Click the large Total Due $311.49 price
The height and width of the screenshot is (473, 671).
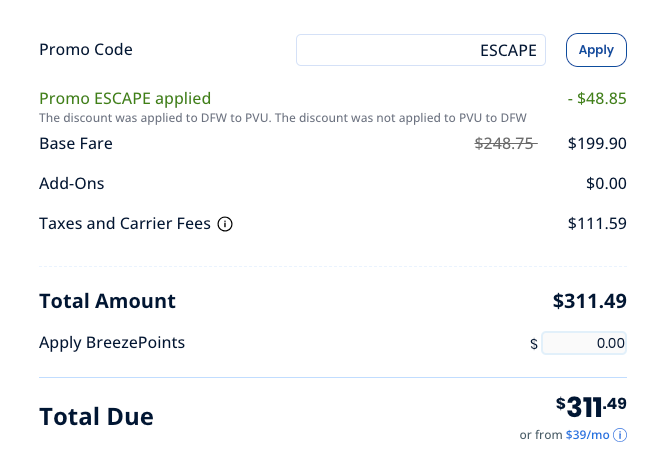[x=591, y=407]
